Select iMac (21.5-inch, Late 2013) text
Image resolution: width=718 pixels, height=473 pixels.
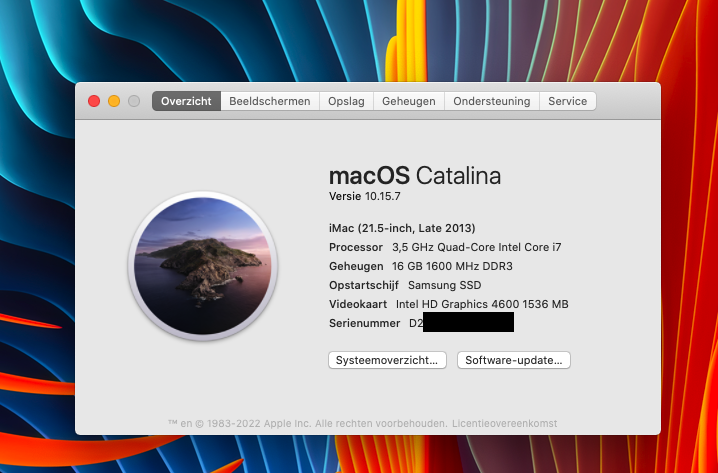coord(402,228)
